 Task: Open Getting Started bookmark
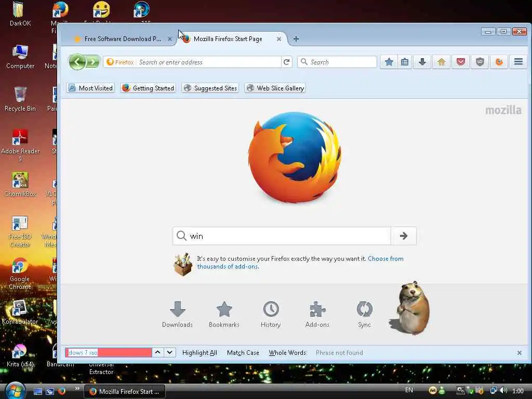148,88
